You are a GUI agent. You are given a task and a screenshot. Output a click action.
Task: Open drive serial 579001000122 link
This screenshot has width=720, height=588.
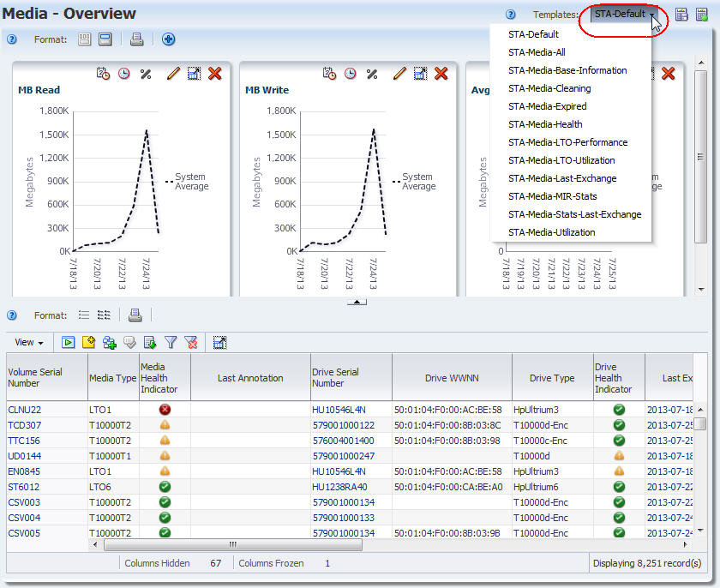[x=344, y=425]
